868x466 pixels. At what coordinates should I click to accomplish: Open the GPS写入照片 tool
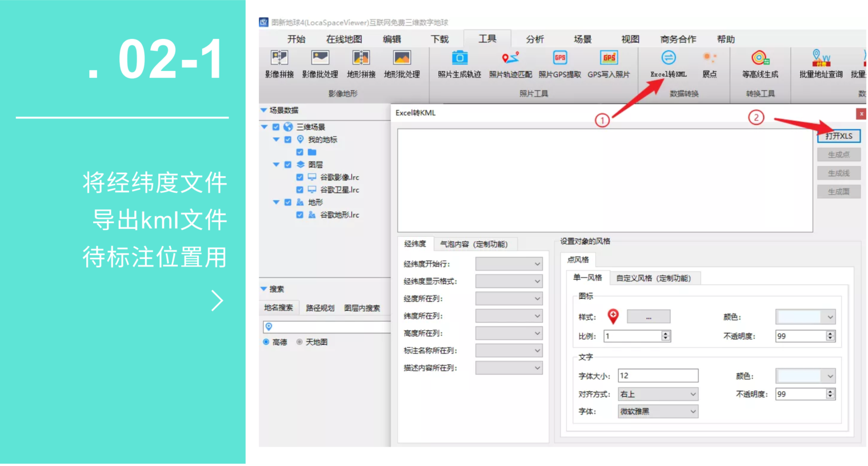pos(609,64)
